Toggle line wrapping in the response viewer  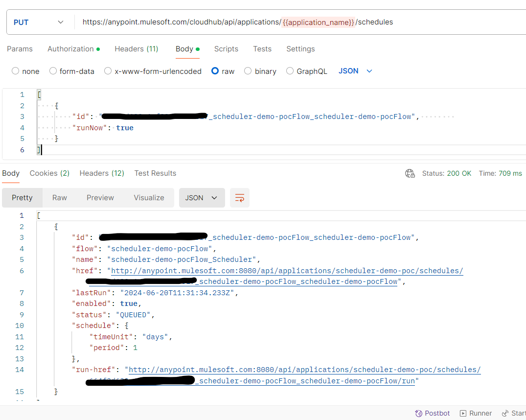click(x=239, y=198)
